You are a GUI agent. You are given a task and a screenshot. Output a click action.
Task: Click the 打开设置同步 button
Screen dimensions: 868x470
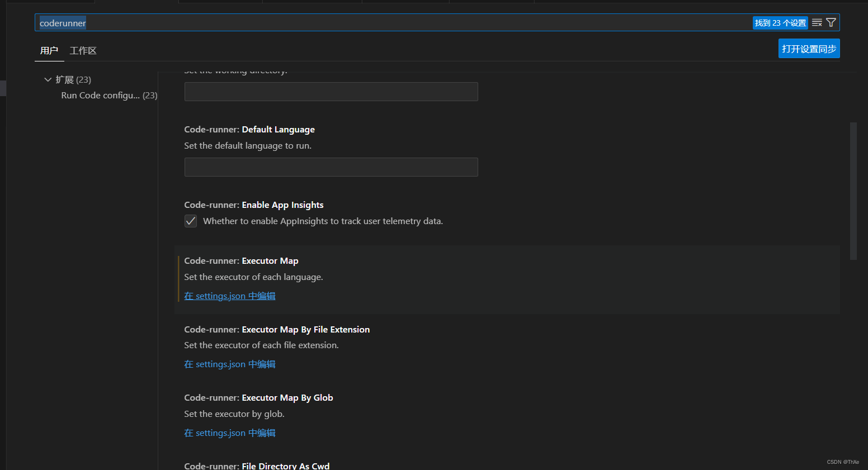809,49
